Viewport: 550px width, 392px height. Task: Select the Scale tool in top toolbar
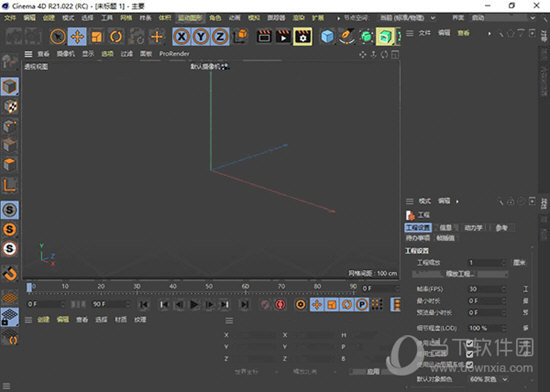96,37
